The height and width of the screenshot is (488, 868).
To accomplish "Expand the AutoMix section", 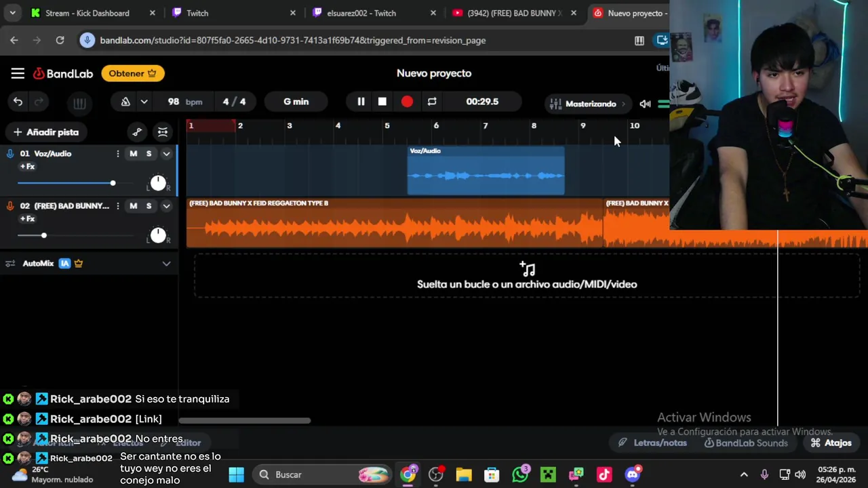I will click(166, 264).
